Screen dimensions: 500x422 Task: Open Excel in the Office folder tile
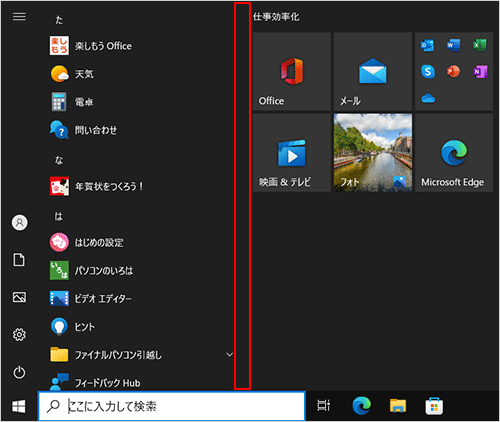click(480, 45)
